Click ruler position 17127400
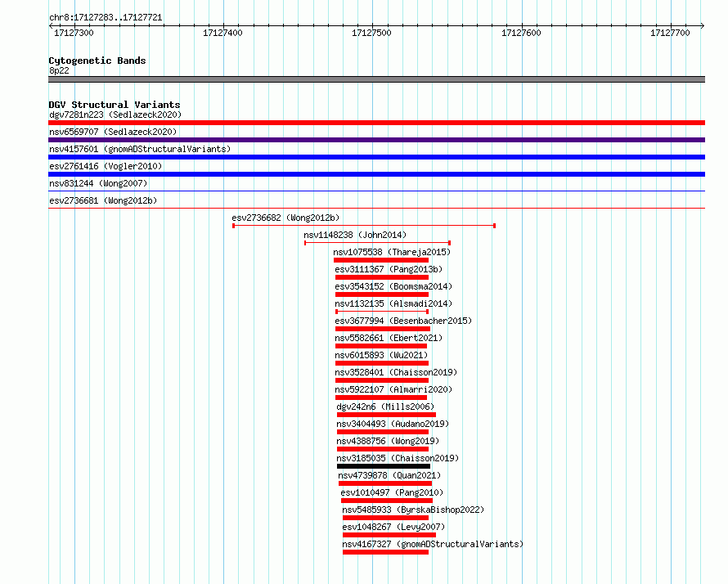728x584 pixels. 222,33
